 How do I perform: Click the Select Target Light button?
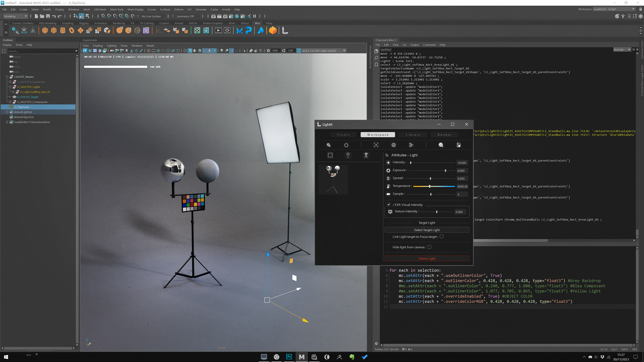click(427, 230)
